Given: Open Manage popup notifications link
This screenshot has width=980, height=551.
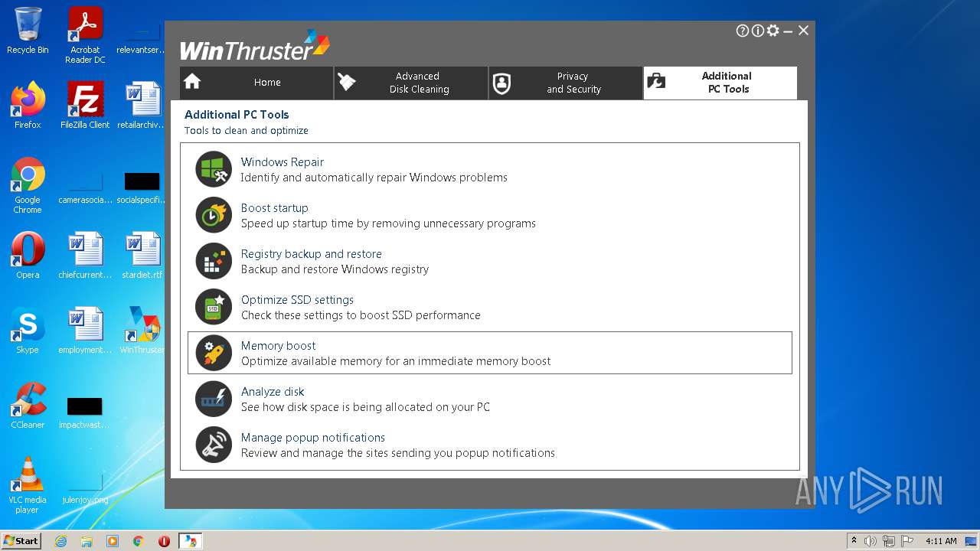Looking at the screenshot, I should click(x=312, y=438).
